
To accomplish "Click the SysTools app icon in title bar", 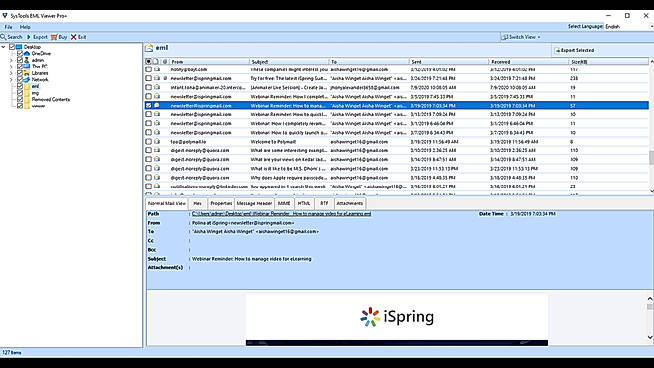I will pos(5,15).
